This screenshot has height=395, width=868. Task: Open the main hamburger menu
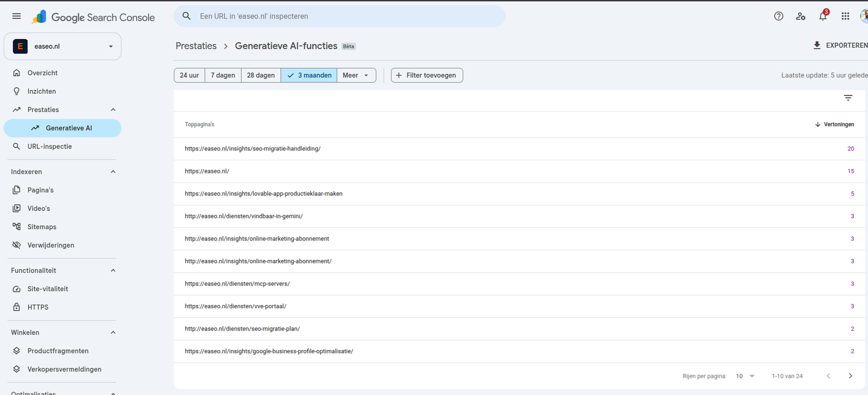coord(17,16)
